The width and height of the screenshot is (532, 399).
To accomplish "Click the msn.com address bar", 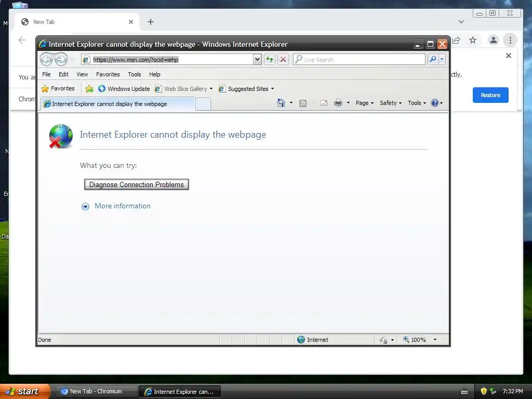I will tap(168, 60).
